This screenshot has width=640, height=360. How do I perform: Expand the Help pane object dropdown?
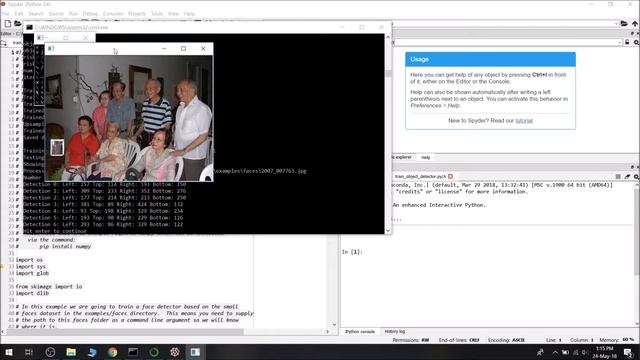(620, 42)
